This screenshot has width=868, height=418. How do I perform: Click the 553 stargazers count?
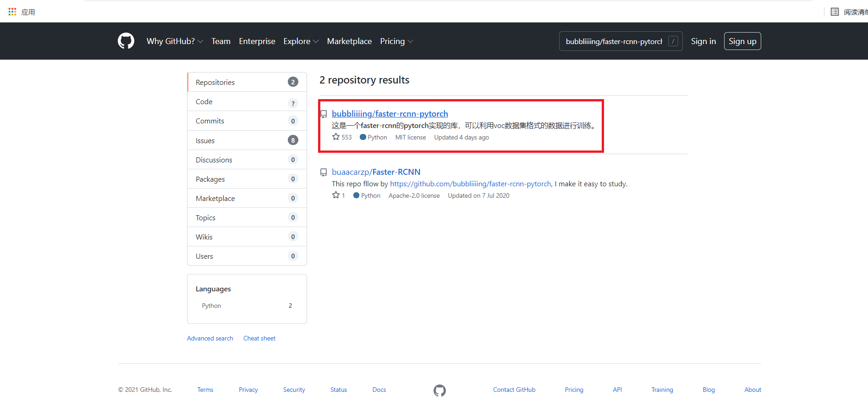(346, 137)
